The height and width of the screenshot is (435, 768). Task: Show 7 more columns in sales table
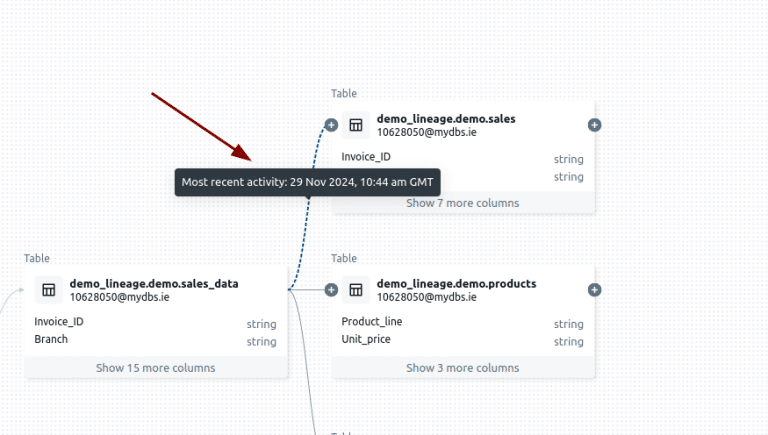click(462, 203)
